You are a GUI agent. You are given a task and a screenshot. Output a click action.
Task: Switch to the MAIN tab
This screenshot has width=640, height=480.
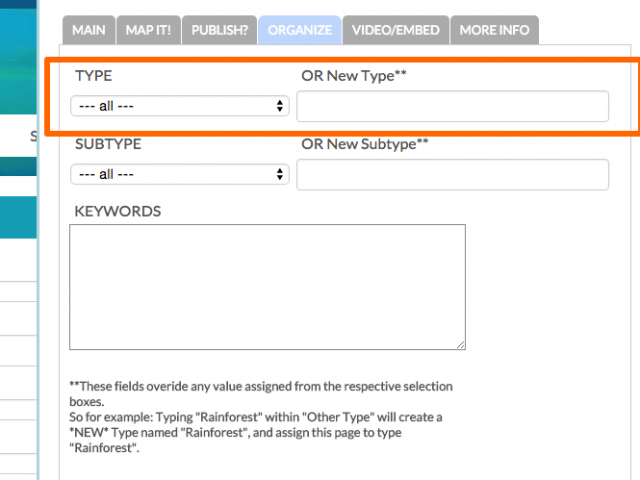(x=89, y=30)
